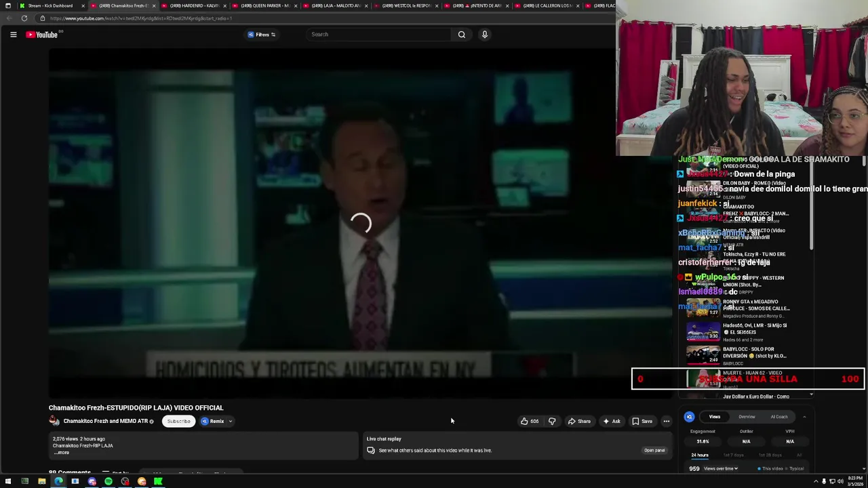
Task: Expand the Remix dropdown arrow
Action: [x=231, y=421]
